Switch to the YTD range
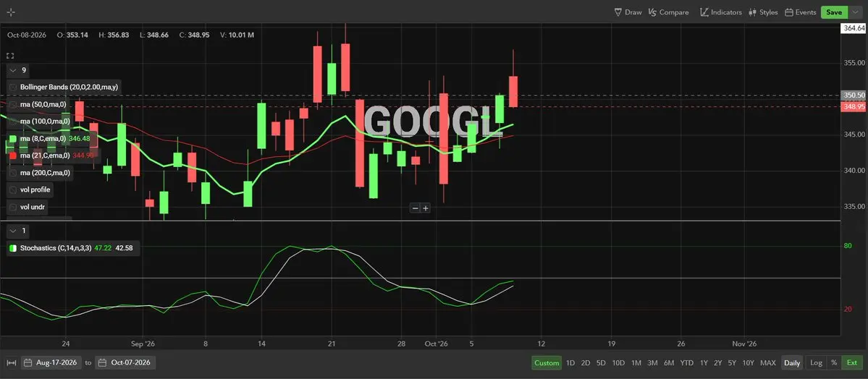 (x=686, y=363)
